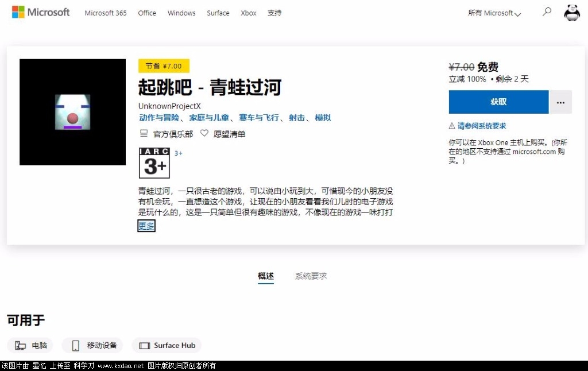Open Microsoft 365 in the navigation bar
The height and width of the screenshot is (371, 588).
(x=106, y=13)
